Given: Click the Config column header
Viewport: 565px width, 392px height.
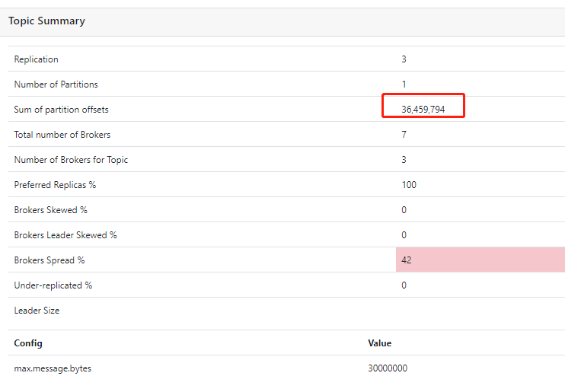Looking at the screenshot, I should pyautogui.click(x=28, y=343).
